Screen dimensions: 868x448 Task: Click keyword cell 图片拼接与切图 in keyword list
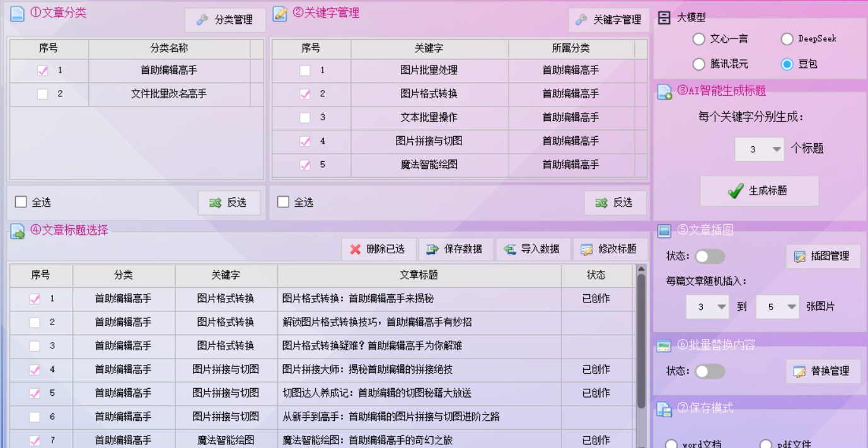(429, 141)
